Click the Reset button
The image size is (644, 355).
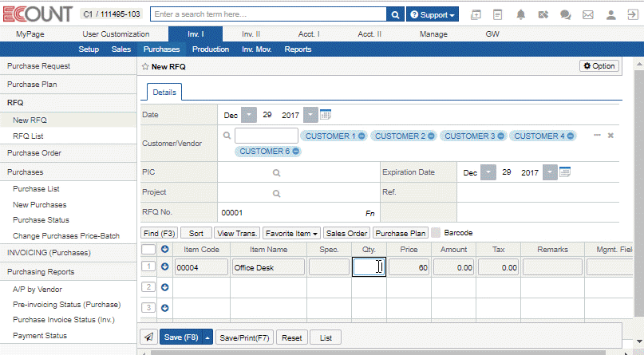tap(291, 337)
